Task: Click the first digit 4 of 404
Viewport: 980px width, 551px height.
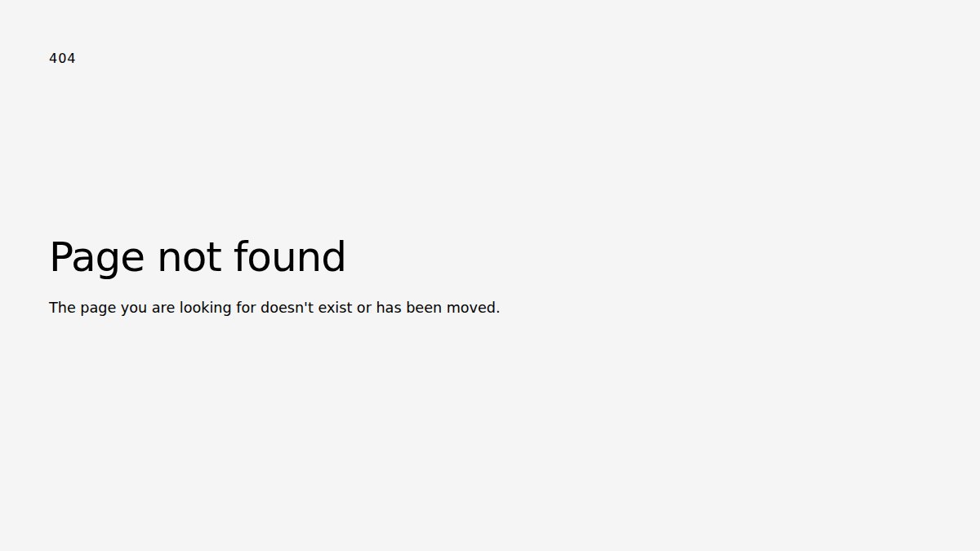Action: 53,58
